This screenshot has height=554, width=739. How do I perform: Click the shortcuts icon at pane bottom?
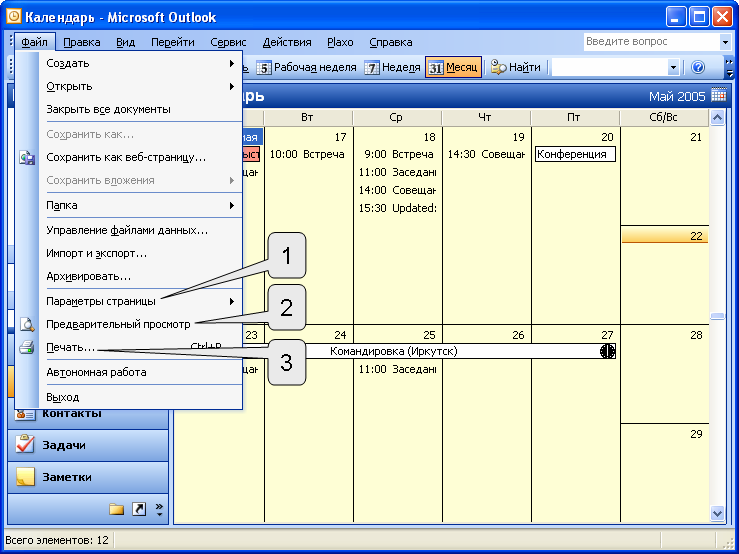tap(139, 509)
